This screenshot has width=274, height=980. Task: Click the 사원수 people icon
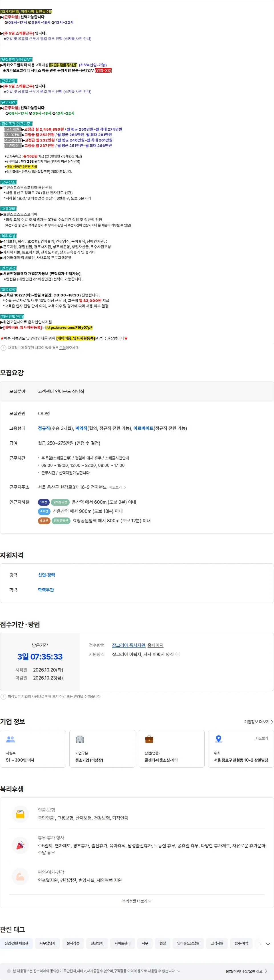pos(11,740)
